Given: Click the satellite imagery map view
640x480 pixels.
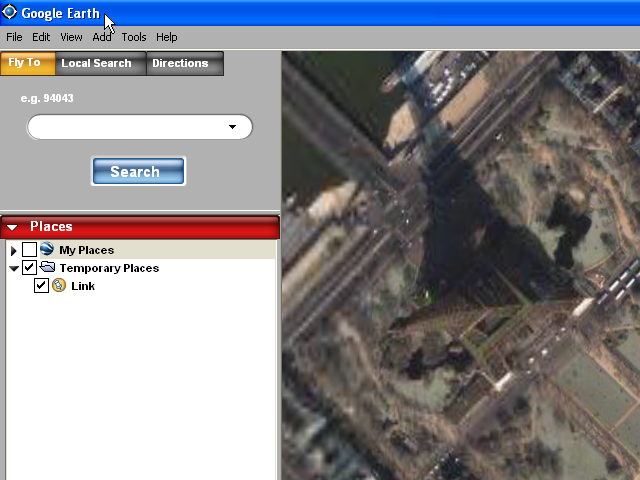Looking at the screenshot, I should (x=460, y=265).
